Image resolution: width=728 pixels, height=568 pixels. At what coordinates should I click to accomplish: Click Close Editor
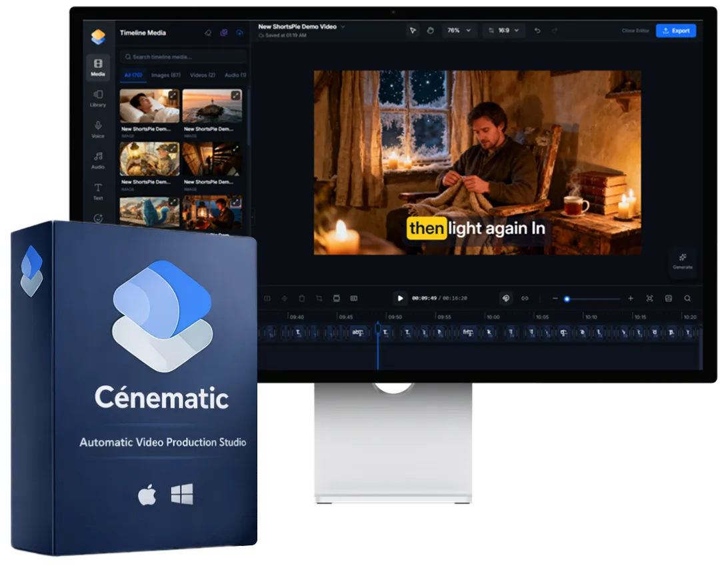click(x=635, y=31)
